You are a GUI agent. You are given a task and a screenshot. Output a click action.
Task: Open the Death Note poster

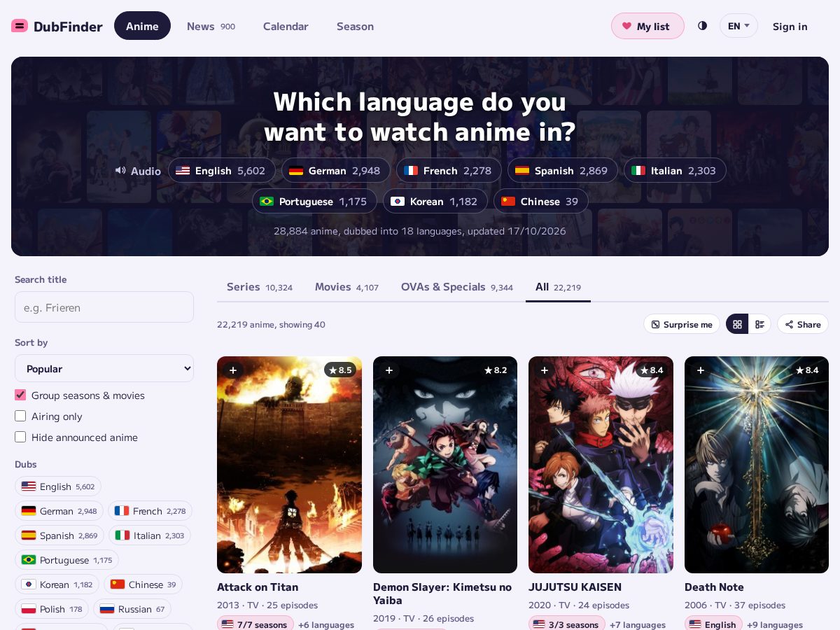(757, 465)
